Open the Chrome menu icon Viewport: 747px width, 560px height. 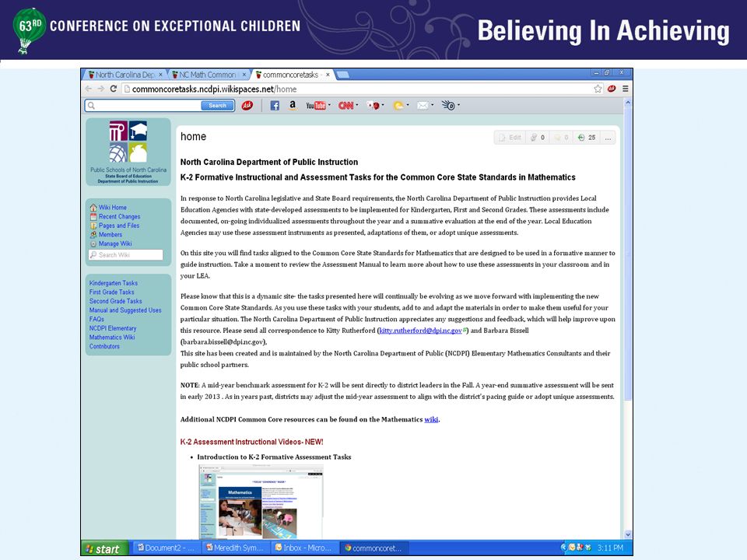[x=625, y=89]
